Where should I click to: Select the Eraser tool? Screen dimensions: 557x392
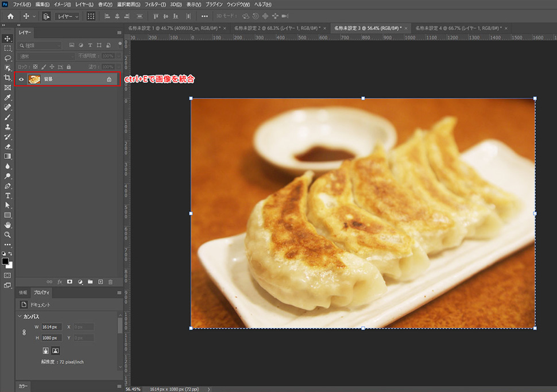coord(7,147)
